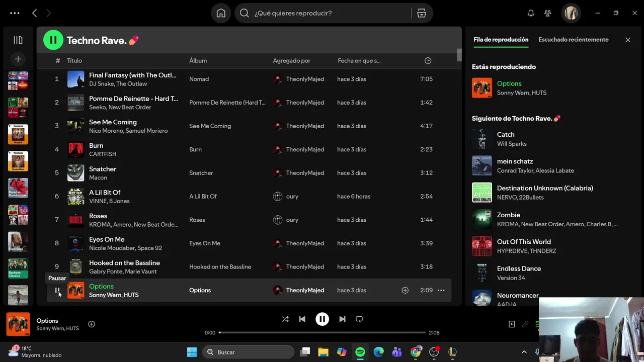Click the taskbar Buscar search box
The image size is (644, 362).
click(x=248, y=352)
